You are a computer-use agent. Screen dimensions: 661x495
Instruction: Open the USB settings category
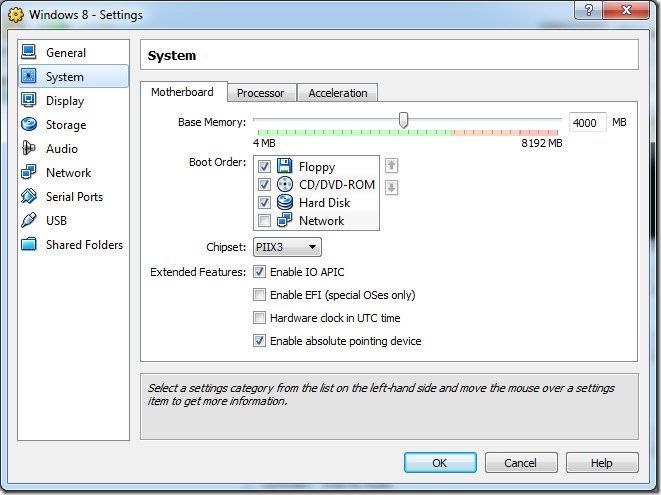[x=73, y=221]
